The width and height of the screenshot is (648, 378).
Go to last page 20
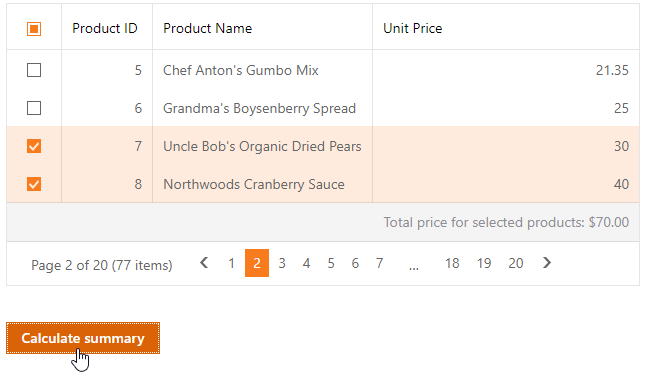(x=516, y=263)
